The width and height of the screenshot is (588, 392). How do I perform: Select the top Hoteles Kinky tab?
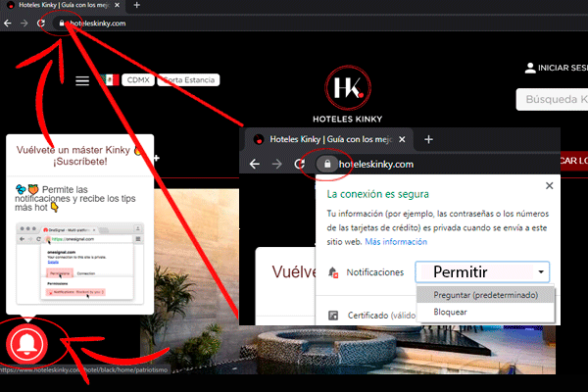64,5
